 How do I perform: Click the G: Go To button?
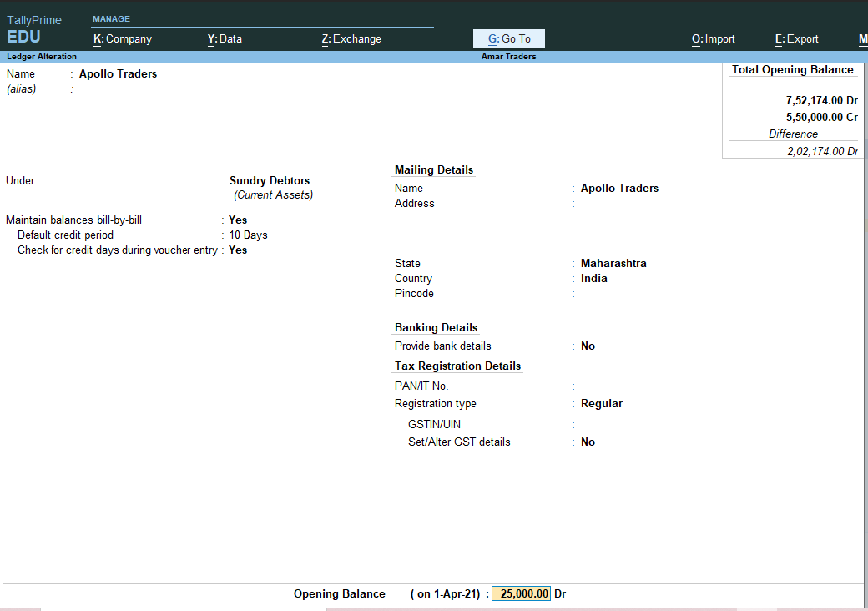pos(508,38)
